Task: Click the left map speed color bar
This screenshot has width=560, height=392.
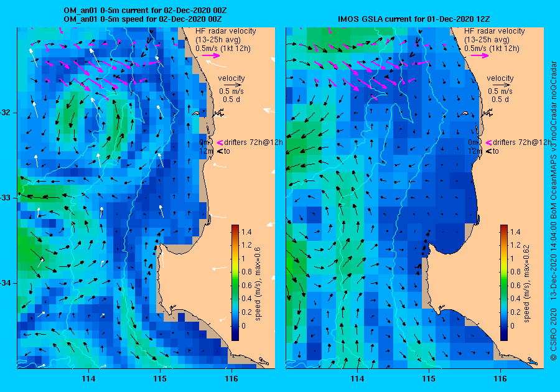Action: (235, 282)
